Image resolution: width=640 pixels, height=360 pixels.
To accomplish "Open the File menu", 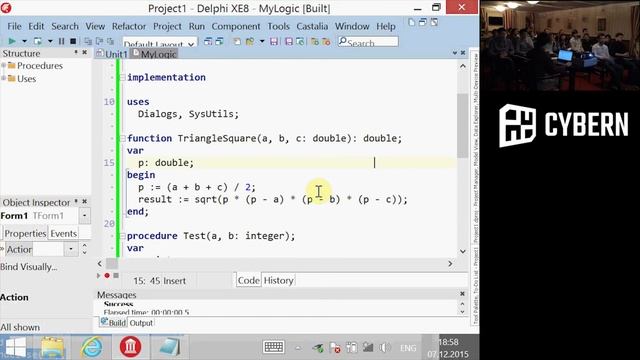I will pyautogui.click(x=14, y=26).
